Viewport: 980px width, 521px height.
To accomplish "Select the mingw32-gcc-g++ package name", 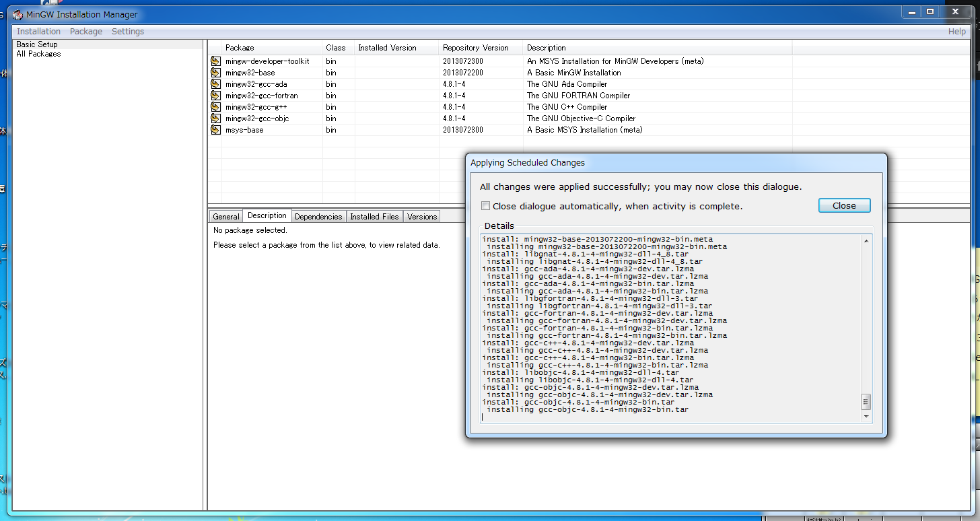I will 256,107.
